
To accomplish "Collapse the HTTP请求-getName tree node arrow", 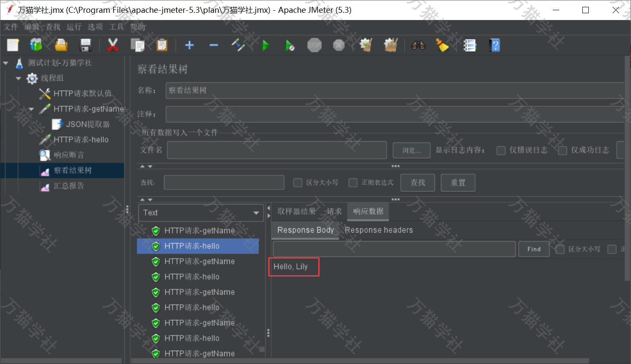I will [x=31, y=109].
